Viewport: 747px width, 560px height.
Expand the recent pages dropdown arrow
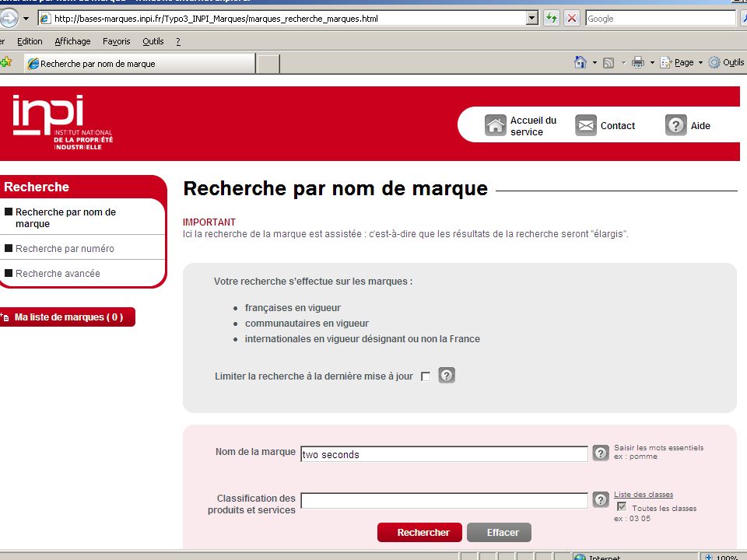(x=26, y=19)
